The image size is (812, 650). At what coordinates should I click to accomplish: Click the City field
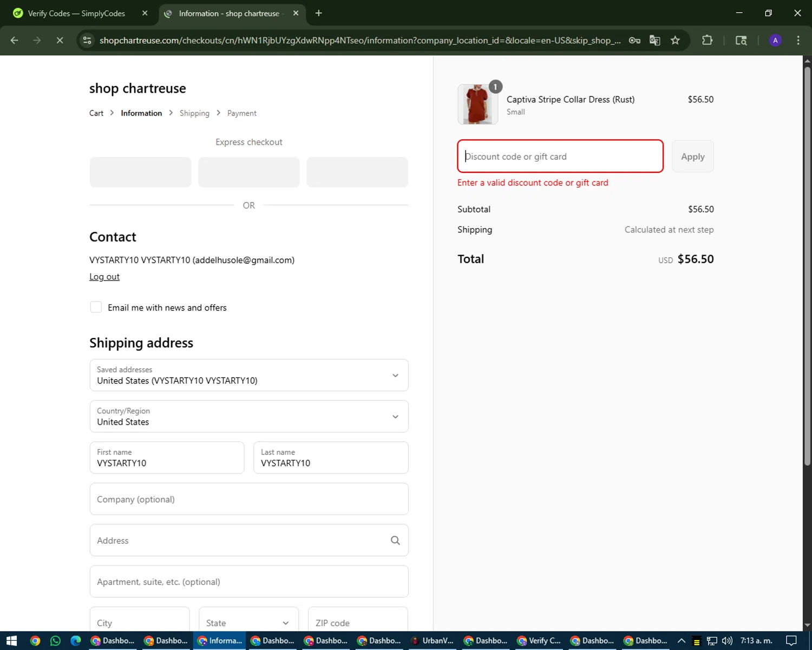[x=140, y=620]
